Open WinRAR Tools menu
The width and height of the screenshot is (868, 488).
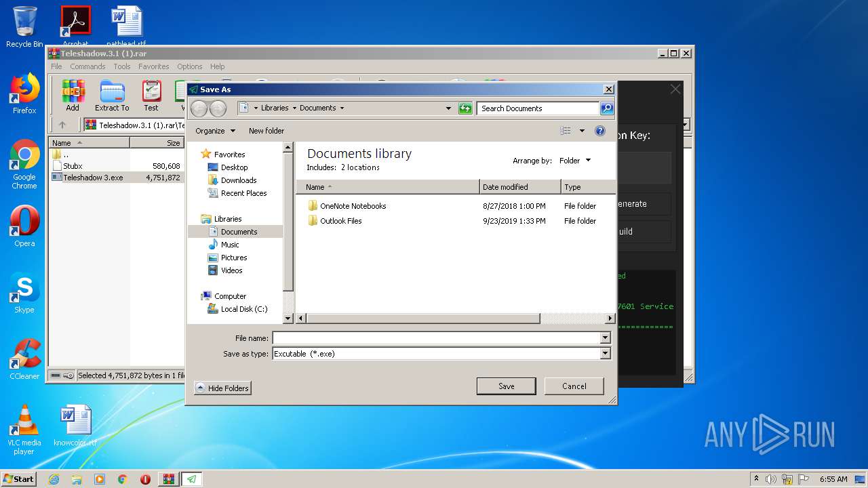(122, 66)
